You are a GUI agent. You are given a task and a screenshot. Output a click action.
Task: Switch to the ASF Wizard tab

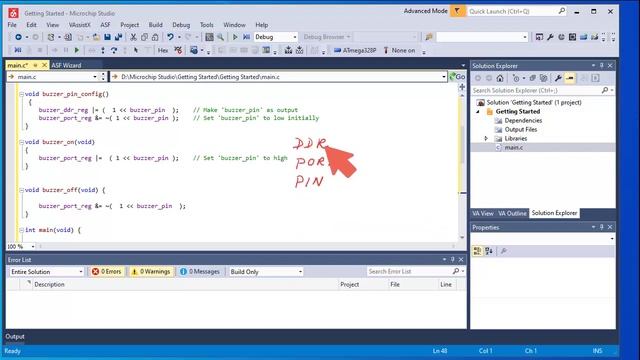(66, 65)
